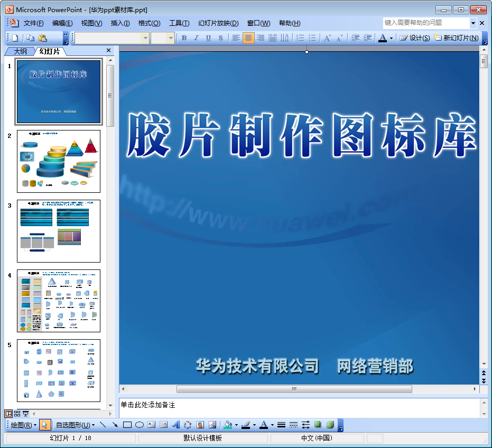Open the WordArt insert tool

175,425
